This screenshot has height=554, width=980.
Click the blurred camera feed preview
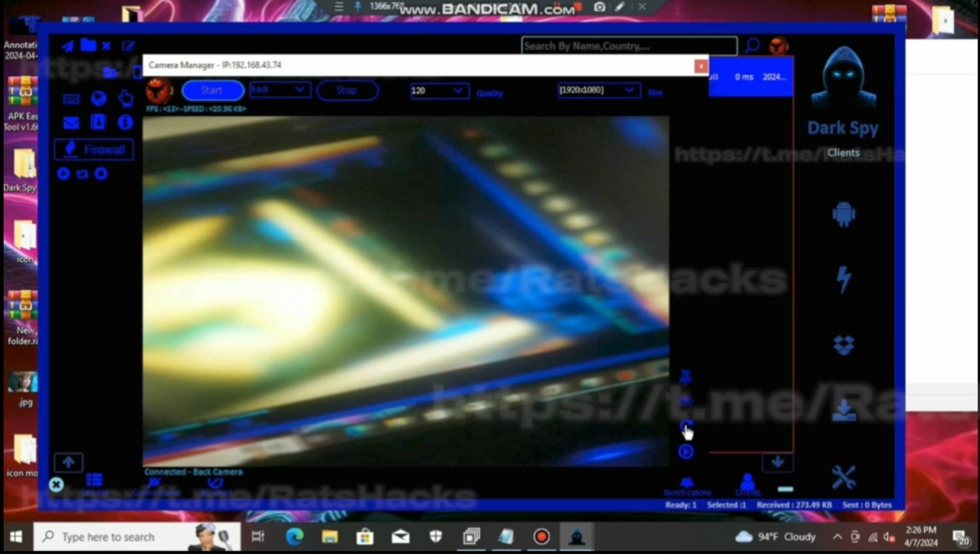tap(405, 291)
